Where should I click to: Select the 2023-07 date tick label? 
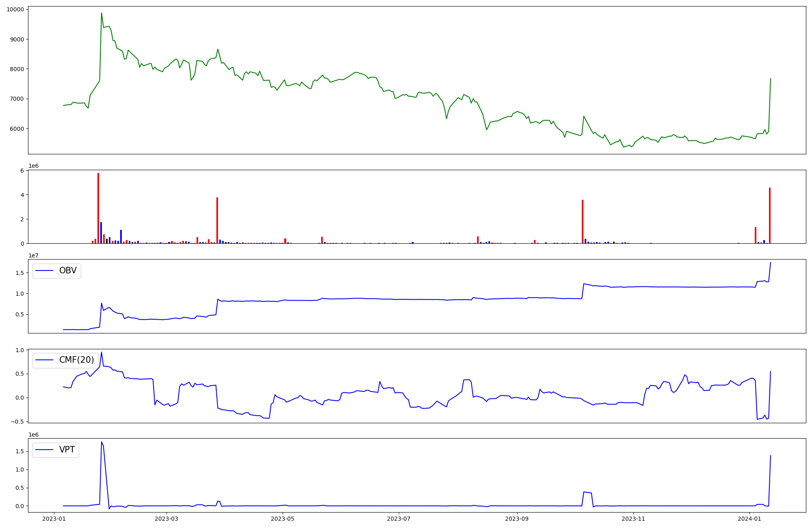coord(399,519)
